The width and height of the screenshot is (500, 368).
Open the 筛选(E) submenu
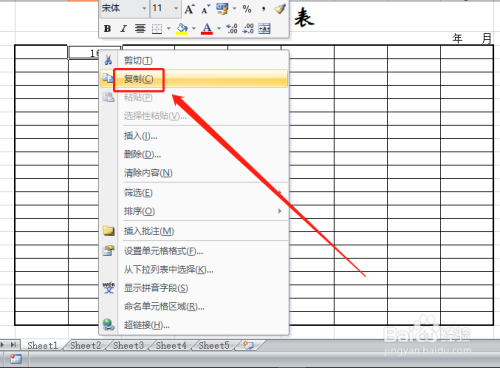click(x=194, y=193)
